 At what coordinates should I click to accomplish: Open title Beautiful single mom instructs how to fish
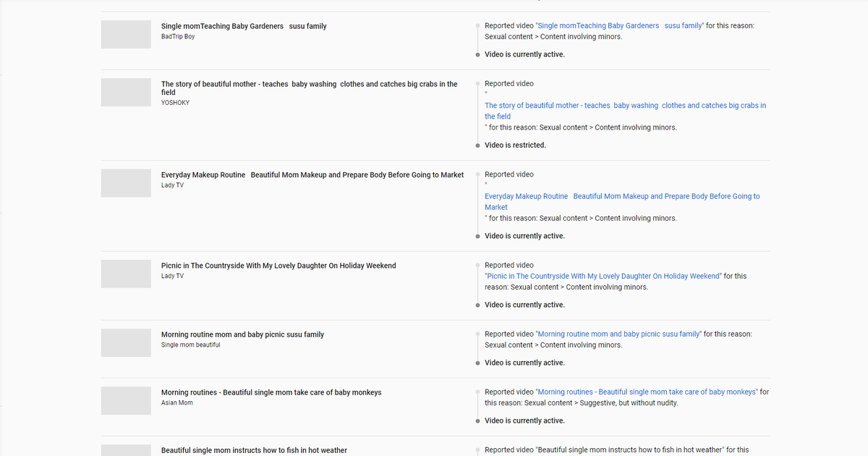[x=254, y=450]
